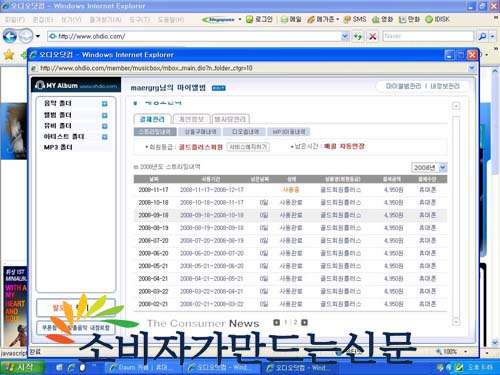Click the Naver search box

click(x=428, y=36)
